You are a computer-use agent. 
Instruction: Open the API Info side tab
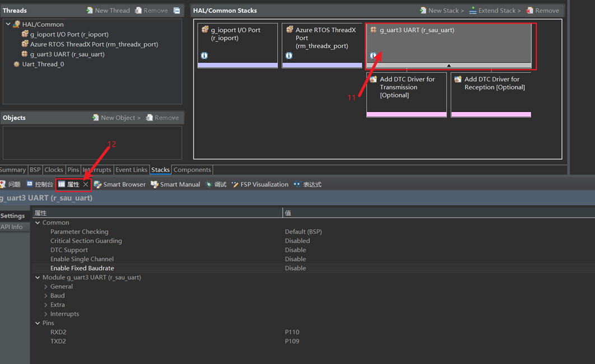tap(12, 227)
